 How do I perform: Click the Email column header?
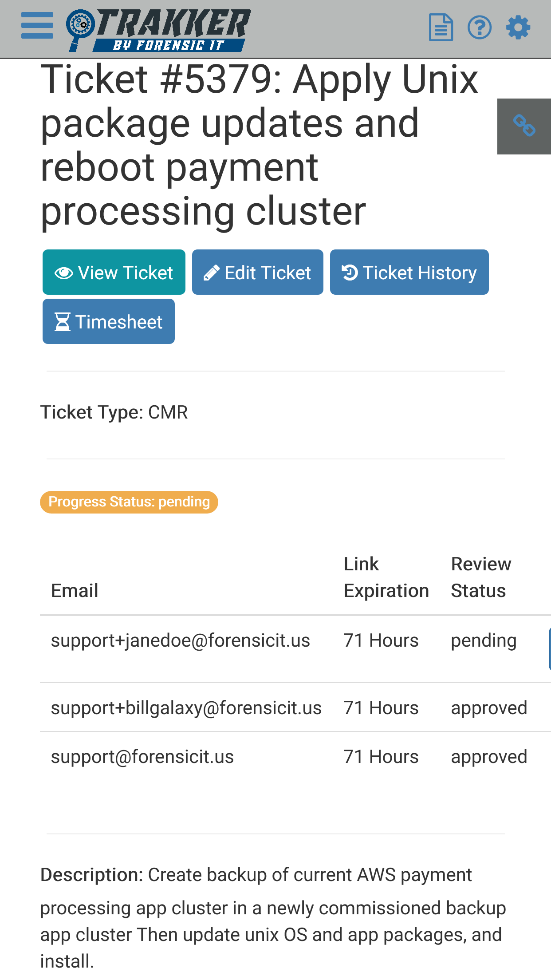(75, 591)
